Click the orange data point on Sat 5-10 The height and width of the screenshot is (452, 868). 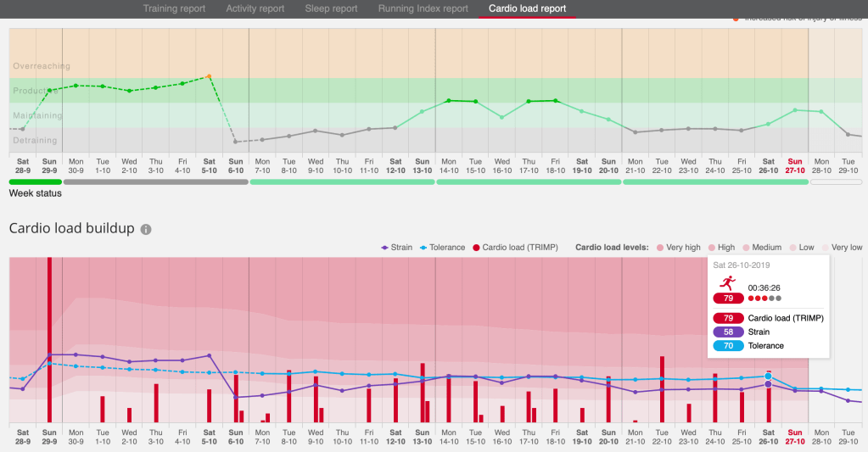click(x=209, y=76)
